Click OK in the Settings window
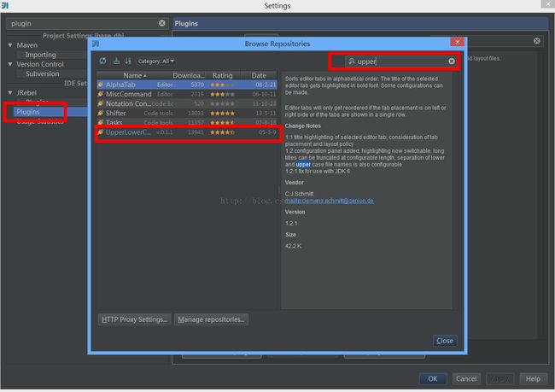 (x=433, y=379)
